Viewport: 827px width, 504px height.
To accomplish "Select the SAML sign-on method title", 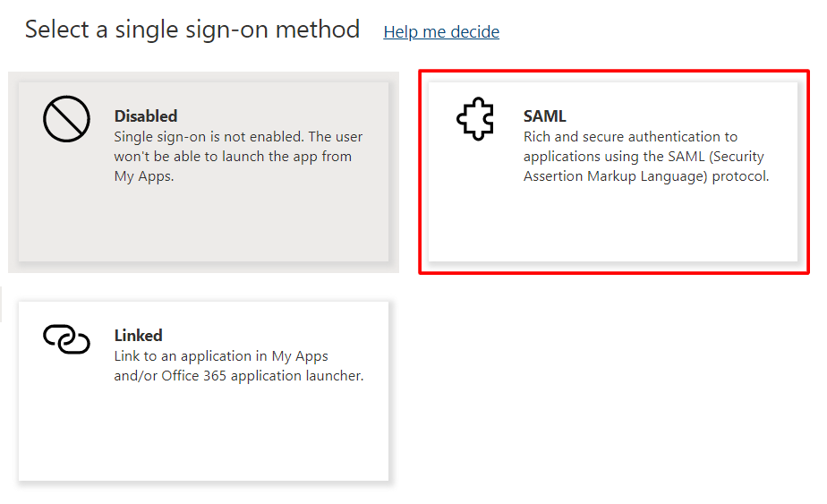I will (544, 116).
